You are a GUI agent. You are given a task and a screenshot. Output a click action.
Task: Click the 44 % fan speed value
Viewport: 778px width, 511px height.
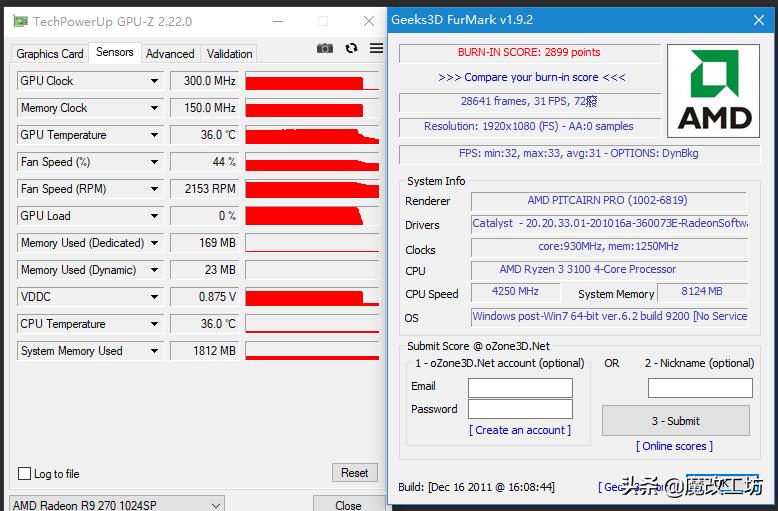[x=204, y=162]
